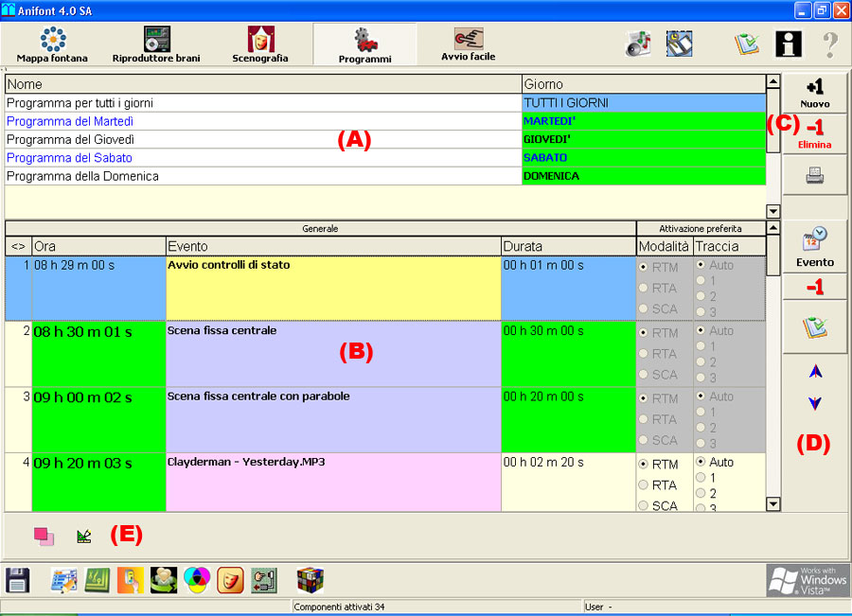852x616 pixels.
Task: Click the DOMENICA day cell
Action: [x=644, y=176]
